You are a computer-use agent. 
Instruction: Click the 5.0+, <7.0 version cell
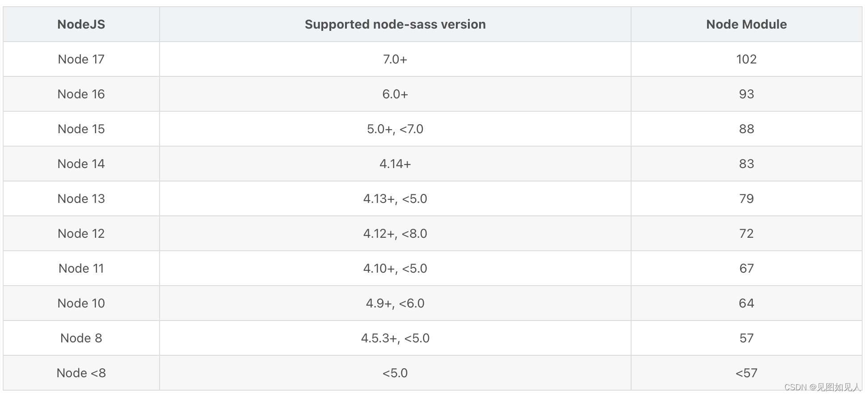pyautogui.click(x=395, y=129)
